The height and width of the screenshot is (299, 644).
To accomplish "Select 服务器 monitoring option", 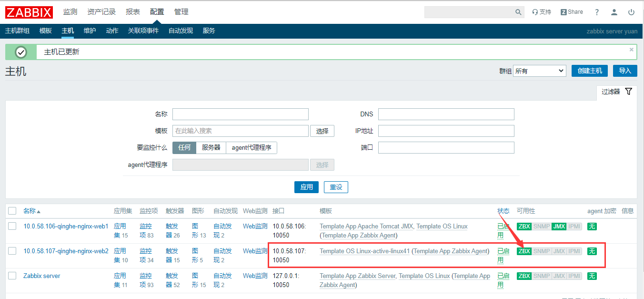I will point(211,148).
